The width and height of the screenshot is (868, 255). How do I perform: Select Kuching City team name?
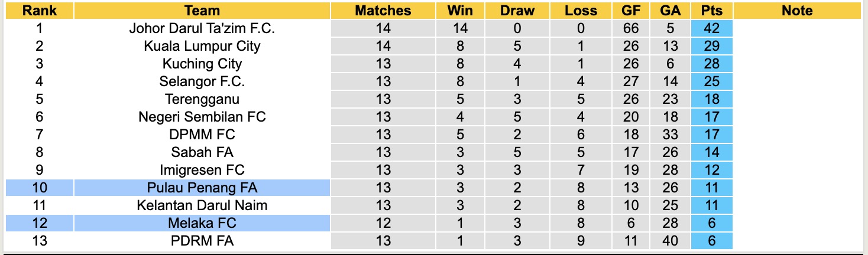point(202,64)
